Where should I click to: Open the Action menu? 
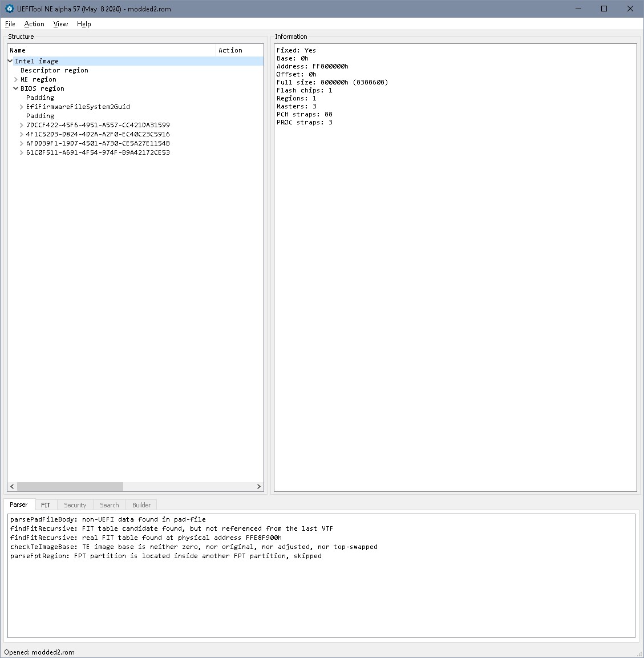coord(34,24)
